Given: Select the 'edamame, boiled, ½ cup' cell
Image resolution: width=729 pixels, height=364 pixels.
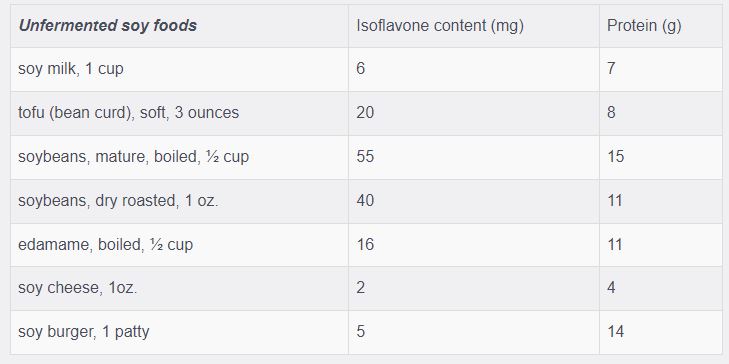Looking at the screenshot, I should point(179,245).
